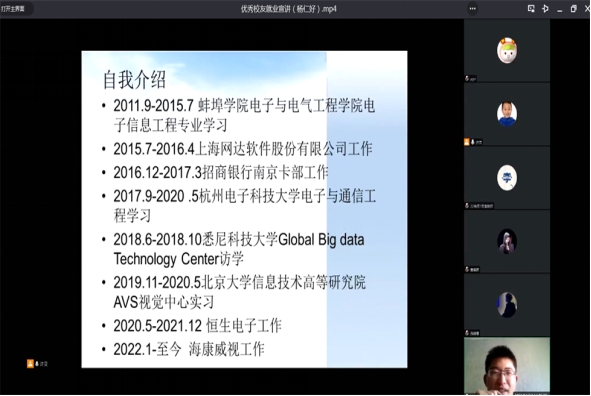Select the dark silhouette avatar participant
Screen dimensions: 591x396
(x=507, y=305)
